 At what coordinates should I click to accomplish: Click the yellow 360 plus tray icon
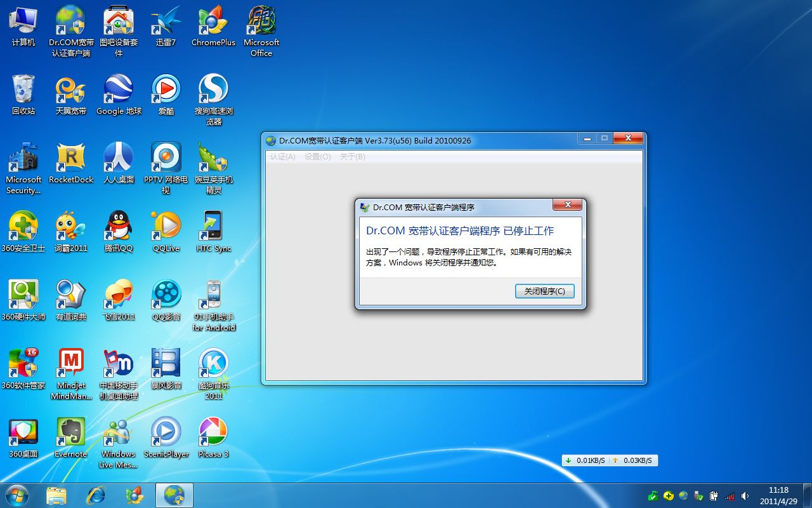click(x=668, y=495)
